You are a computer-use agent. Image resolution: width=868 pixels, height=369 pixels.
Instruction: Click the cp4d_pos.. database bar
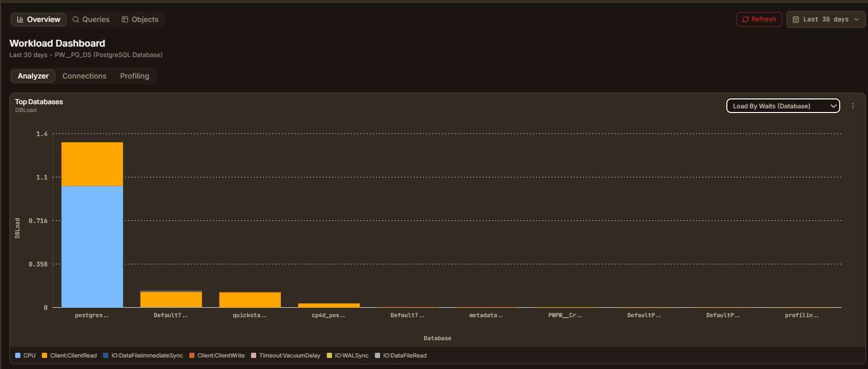click(x=329, y=305)
